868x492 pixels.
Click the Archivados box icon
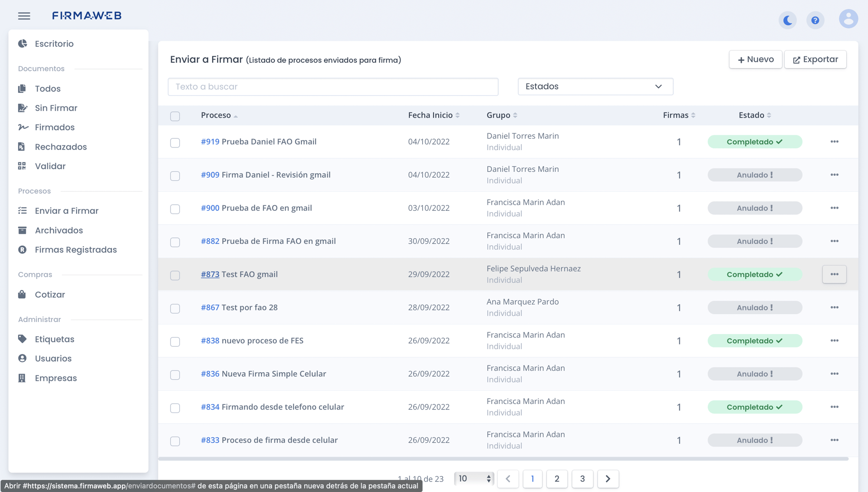coord(22,230)
